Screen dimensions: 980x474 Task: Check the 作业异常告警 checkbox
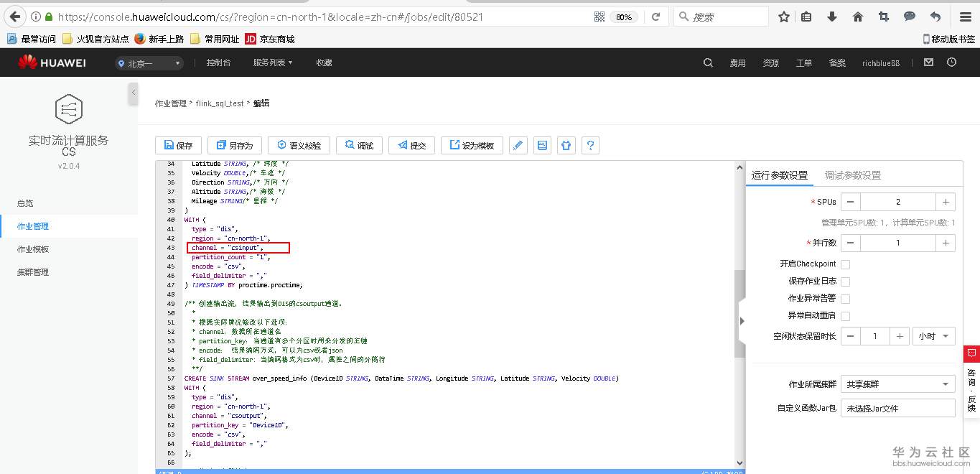click(845, 299)
